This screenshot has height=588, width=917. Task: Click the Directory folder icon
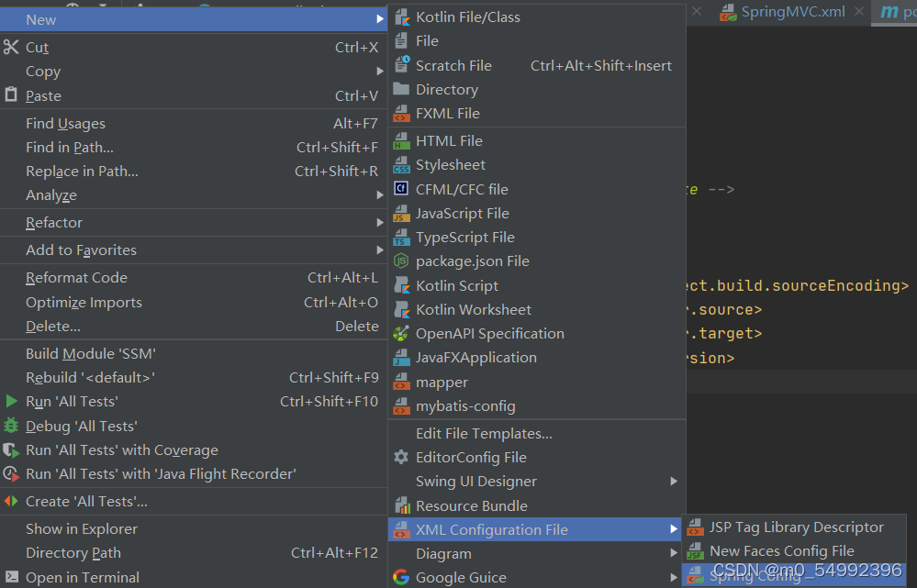[401, 89]
